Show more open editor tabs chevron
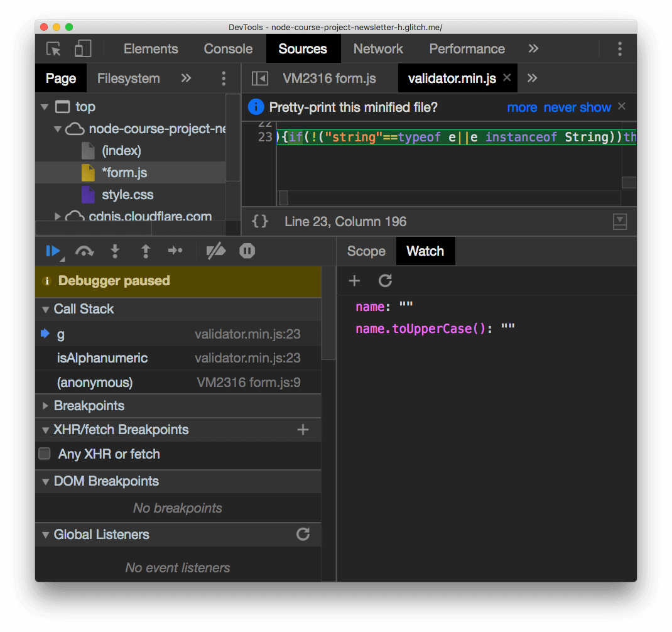This screenshot has width=672, height=632. click(533, 78)
